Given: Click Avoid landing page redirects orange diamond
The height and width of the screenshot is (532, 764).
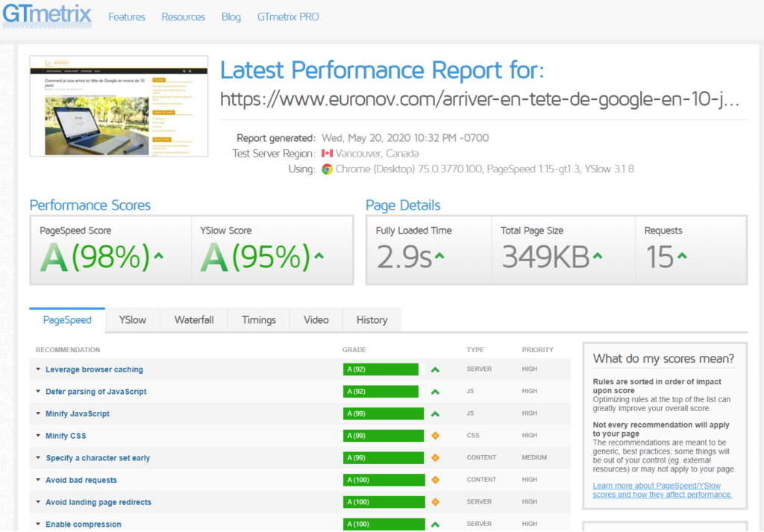Looking at the screenshot, I should [436, 502].
